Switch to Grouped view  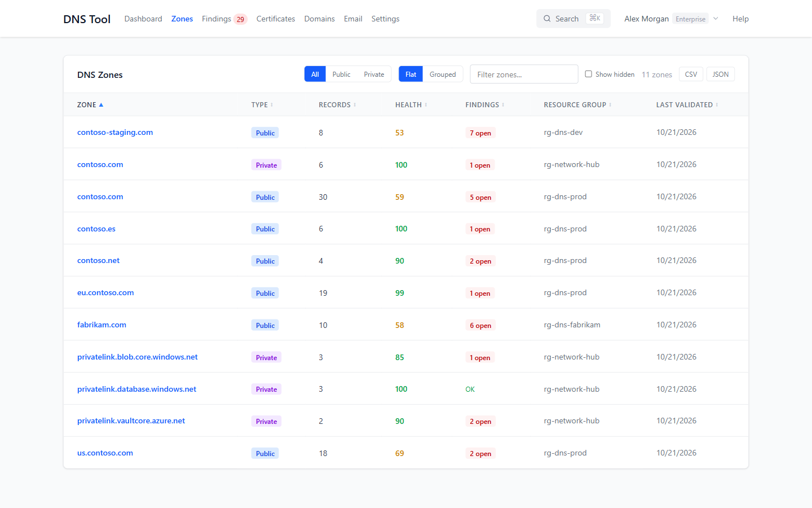[443, 74]
